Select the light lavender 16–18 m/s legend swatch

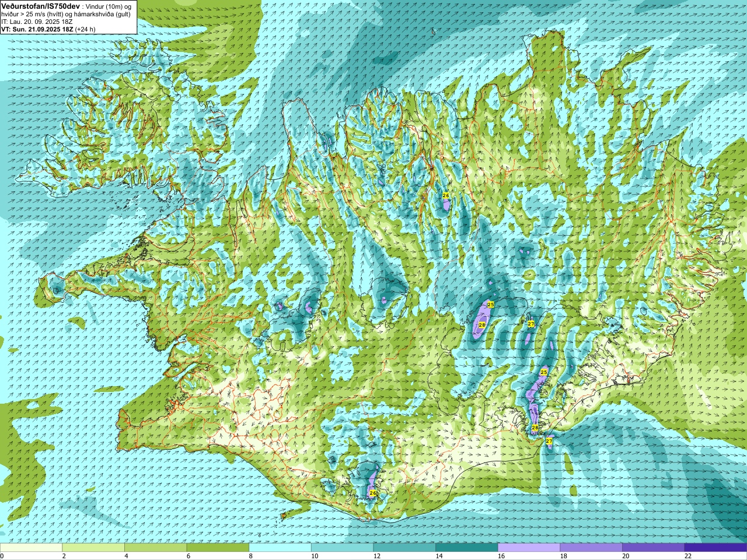(529, 548)
